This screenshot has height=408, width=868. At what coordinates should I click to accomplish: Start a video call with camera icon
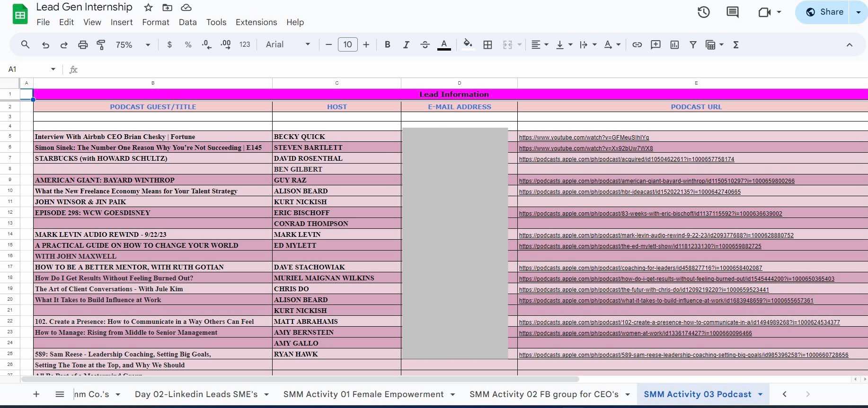pos(764,12)
